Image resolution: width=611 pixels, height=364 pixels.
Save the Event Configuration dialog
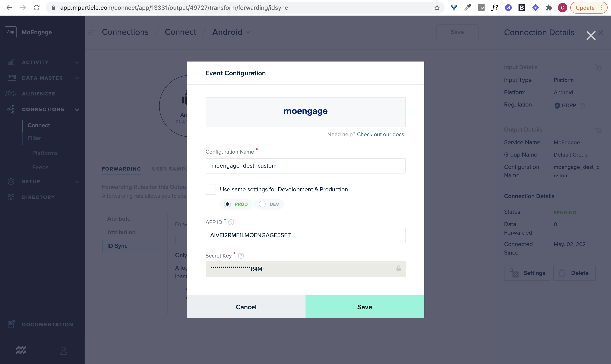tap(365, 307)
